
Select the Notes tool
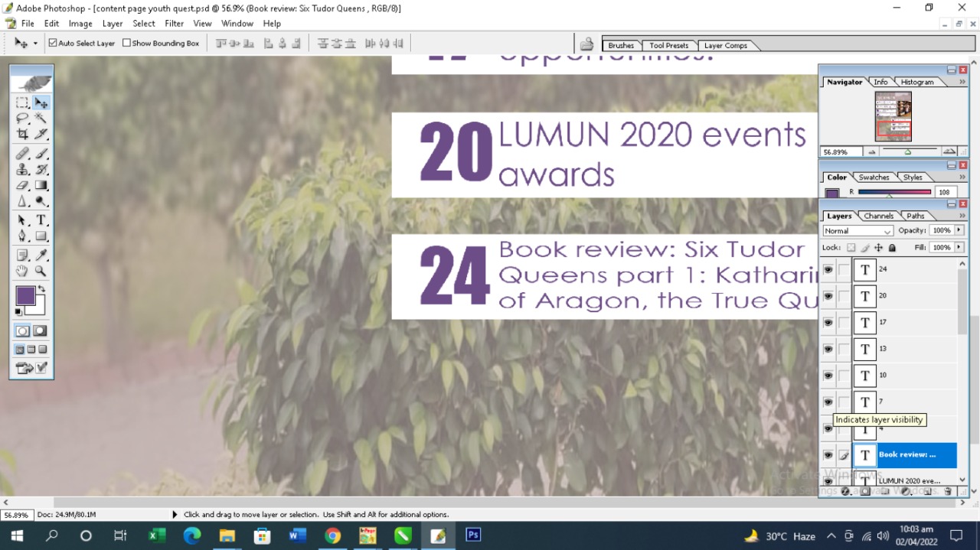(x=22, y=255)
